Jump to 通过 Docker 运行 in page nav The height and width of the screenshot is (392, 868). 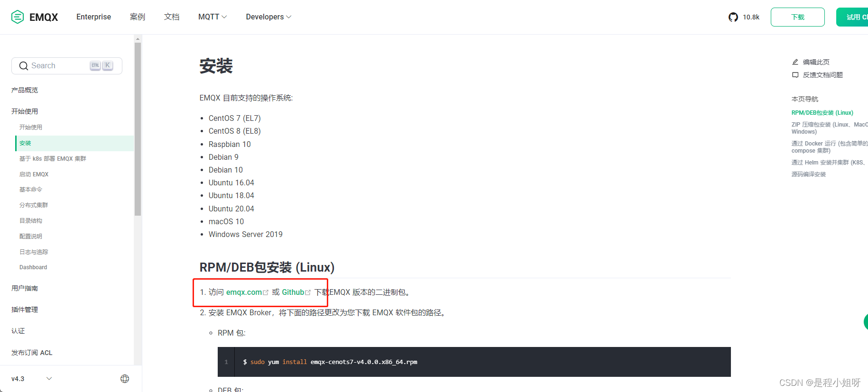coord(830,147)
